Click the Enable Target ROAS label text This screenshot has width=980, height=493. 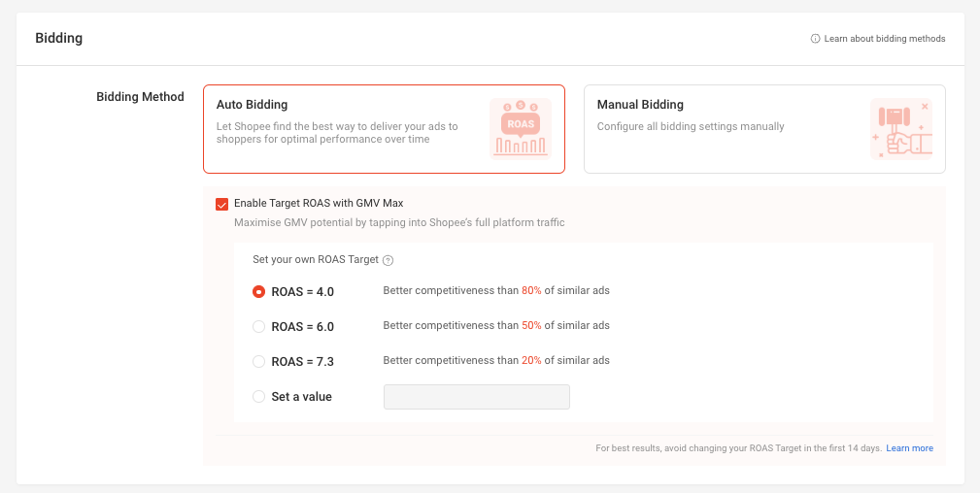[x=319, y=203]
